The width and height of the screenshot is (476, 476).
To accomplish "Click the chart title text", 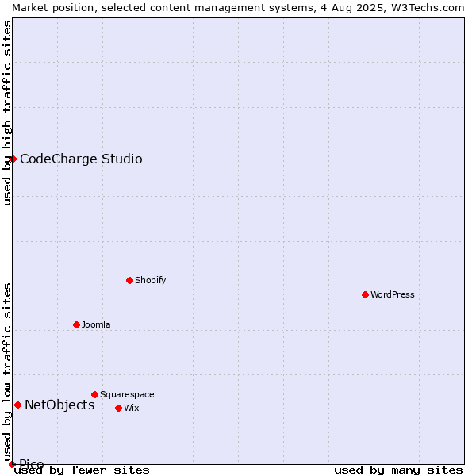I will [238, 8].
